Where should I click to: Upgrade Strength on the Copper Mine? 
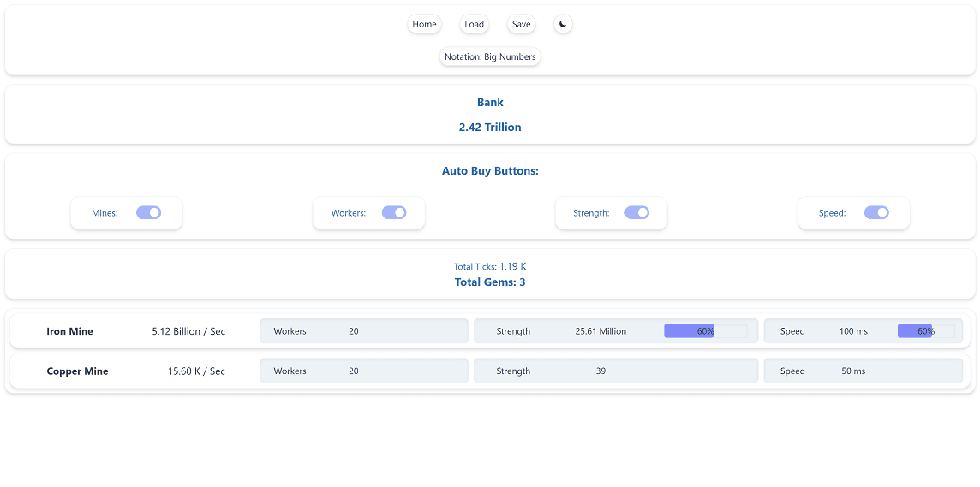[615, 371]
